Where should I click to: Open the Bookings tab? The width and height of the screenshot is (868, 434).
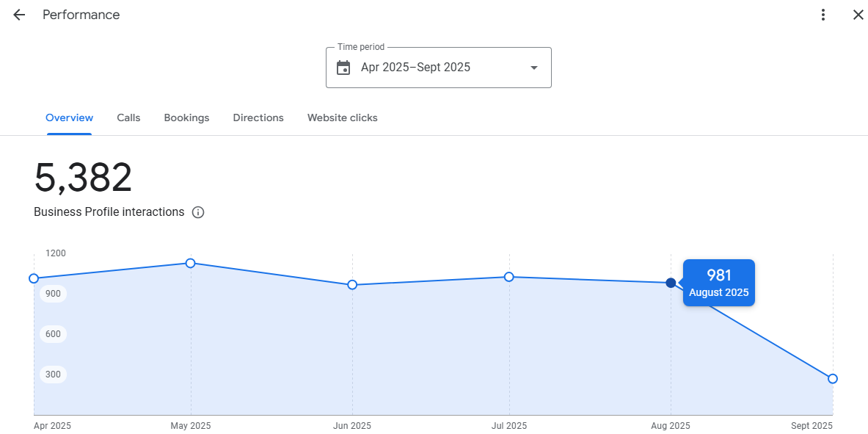(186, 117)
